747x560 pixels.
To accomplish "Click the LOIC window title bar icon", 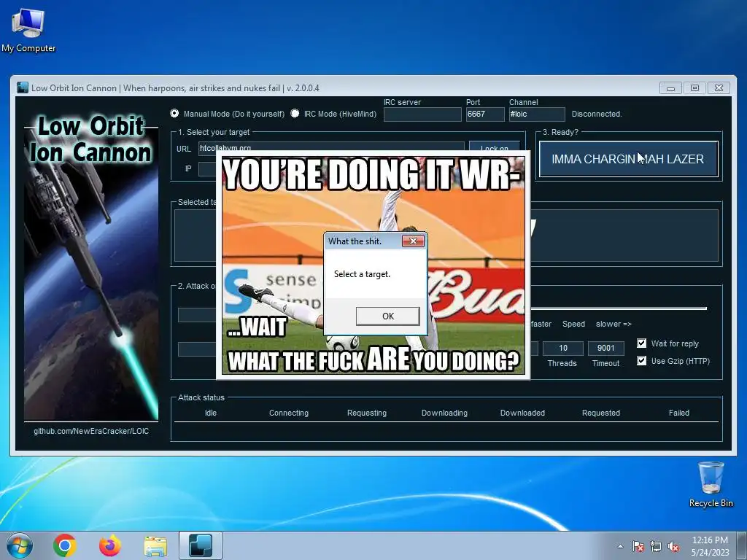I will pyautogui.click(x=23, y=87).
